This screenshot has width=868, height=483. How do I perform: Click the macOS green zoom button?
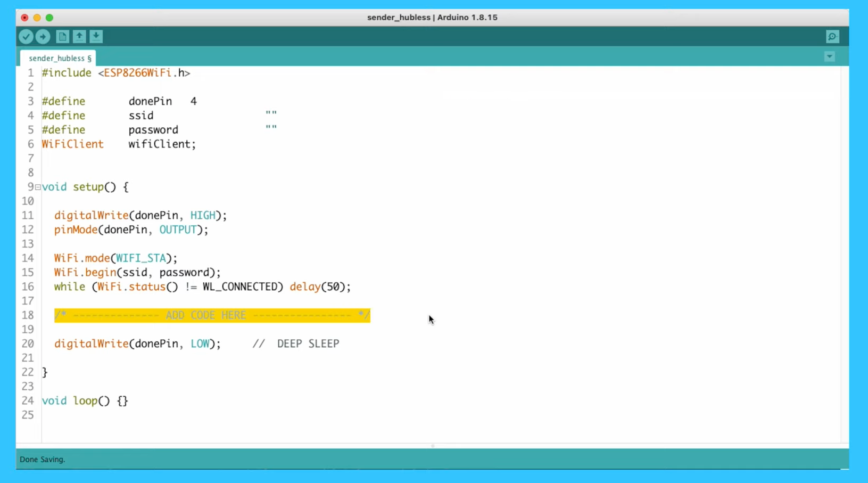tap(49, 18)
